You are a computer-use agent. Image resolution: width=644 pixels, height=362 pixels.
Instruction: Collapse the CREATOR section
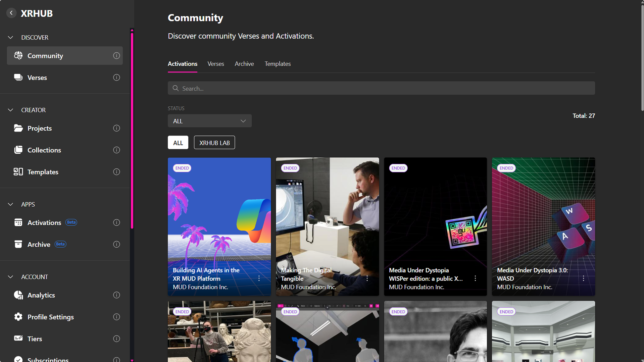(10, 110)
